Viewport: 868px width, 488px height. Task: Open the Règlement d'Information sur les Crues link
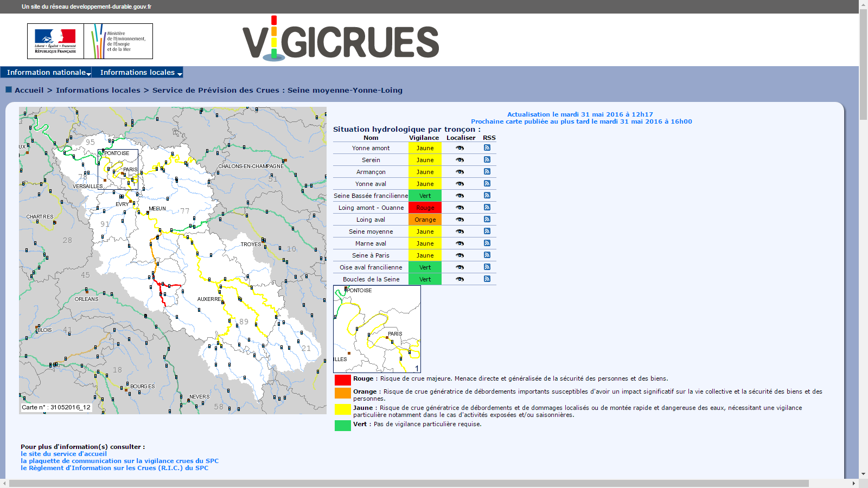point(114,468)
